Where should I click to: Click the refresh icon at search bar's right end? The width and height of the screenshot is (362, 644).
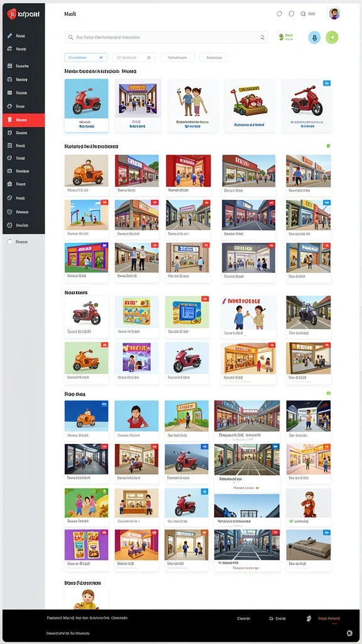262,37
